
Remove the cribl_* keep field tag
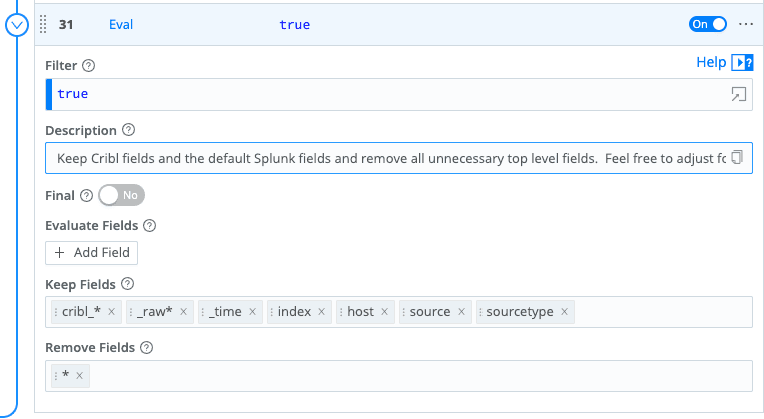(x=112, y=312)
